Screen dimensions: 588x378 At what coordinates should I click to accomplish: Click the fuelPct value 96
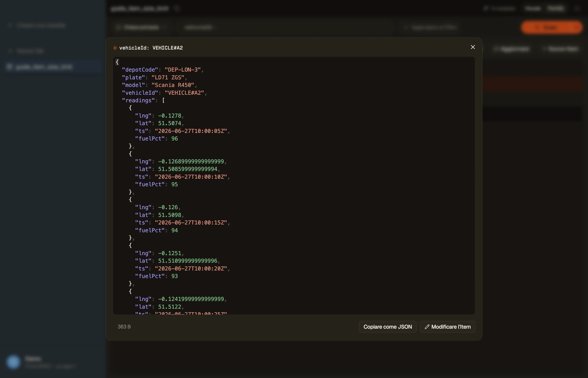[x=175, y=139]
